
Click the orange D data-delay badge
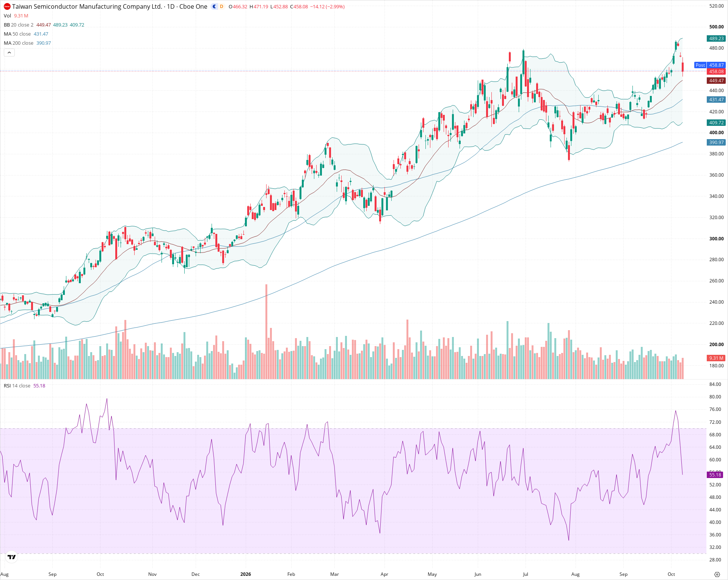coord(221,6)
